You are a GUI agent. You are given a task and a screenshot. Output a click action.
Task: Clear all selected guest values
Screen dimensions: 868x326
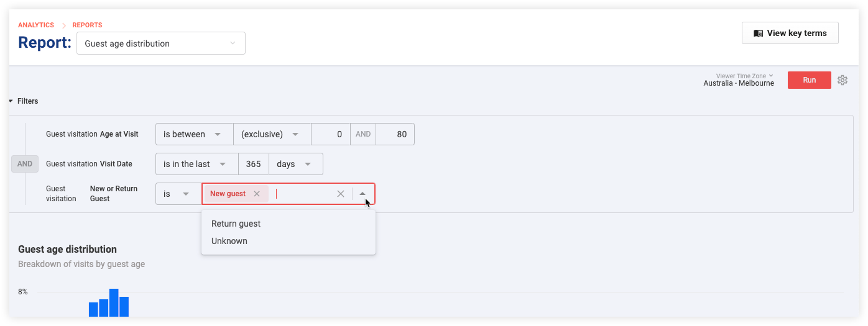(341, 194)
